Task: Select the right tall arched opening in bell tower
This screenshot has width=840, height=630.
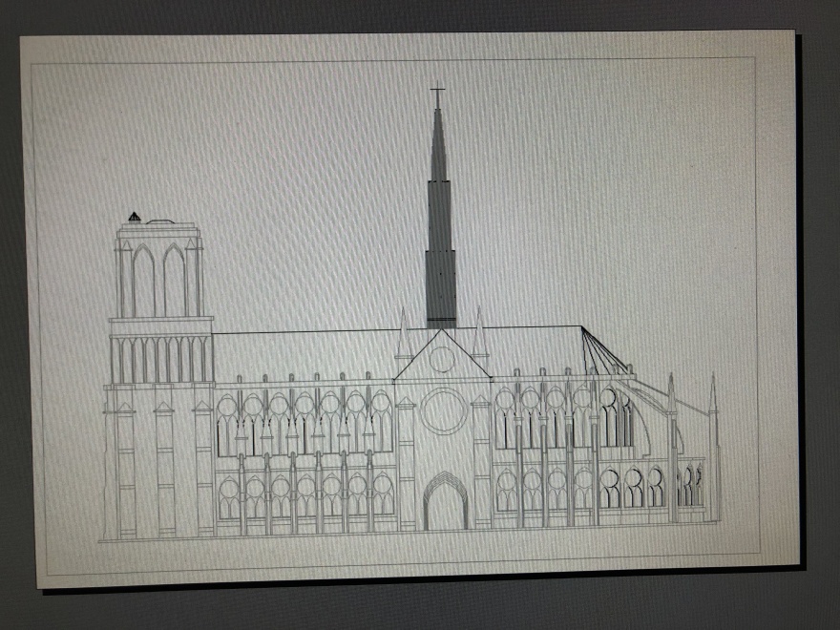Action: (x=175, y=281)
